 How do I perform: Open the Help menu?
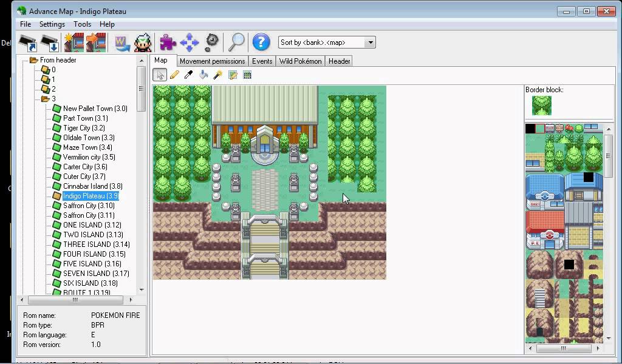(107, 24)
